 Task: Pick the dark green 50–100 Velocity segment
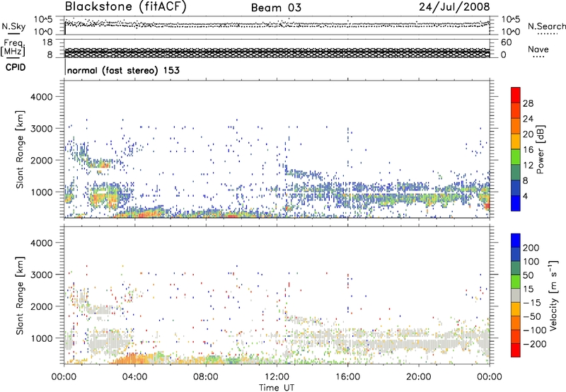(516, 268)
